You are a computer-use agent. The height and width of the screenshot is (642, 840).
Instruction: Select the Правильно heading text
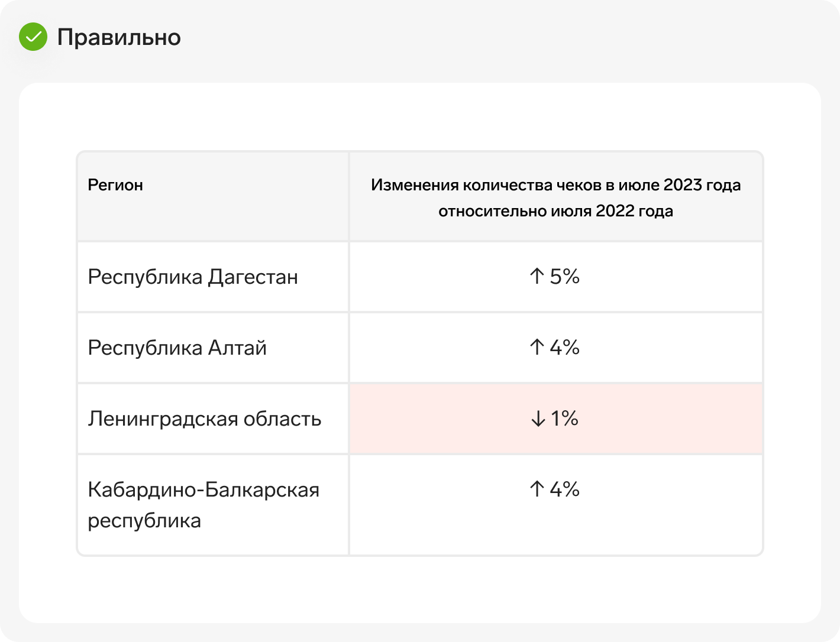click(119, 37)
